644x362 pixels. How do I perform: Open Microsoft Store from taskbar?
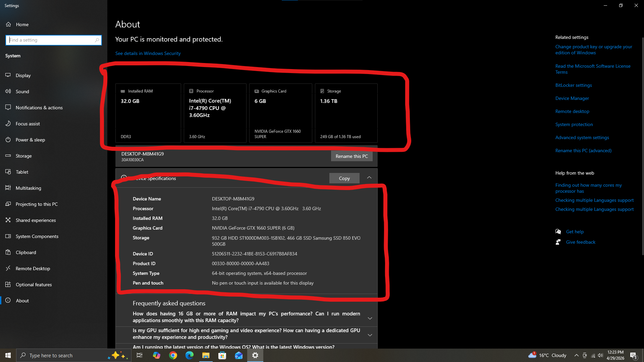[x=222, y=355]
